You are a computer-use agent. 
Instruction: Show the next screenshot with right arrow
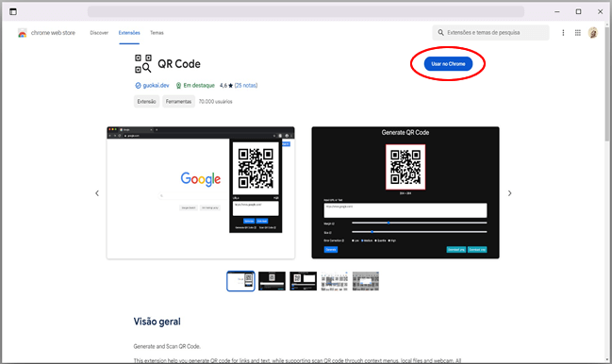[509, 193]
